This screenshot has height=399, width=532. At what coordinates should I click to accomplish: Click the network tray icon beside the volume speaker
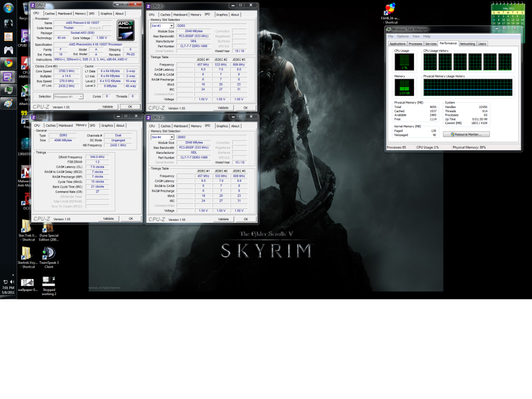coord(5,282)
